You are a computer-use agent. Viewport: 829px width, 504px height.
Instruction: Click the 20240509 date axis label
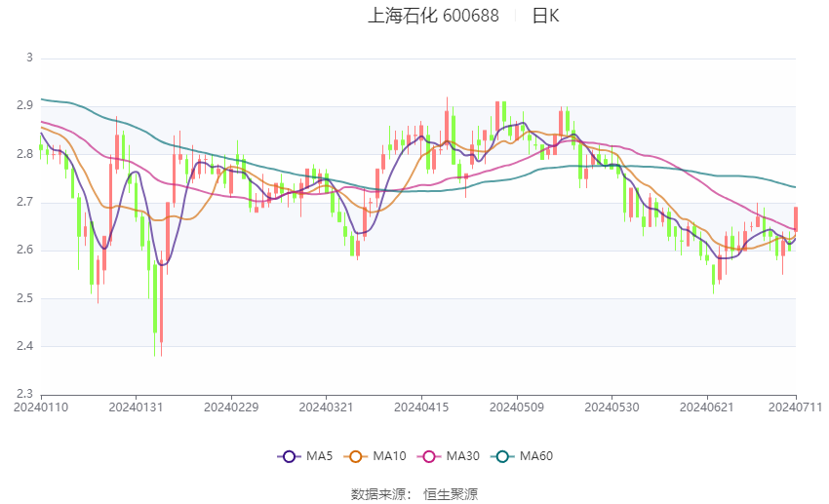(x=517, y=407)
